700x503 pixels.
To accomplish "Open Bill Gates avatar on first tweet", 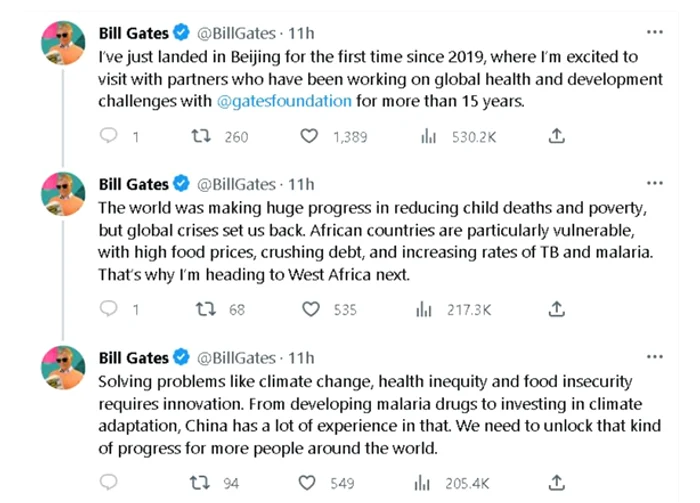I will 63,43.
